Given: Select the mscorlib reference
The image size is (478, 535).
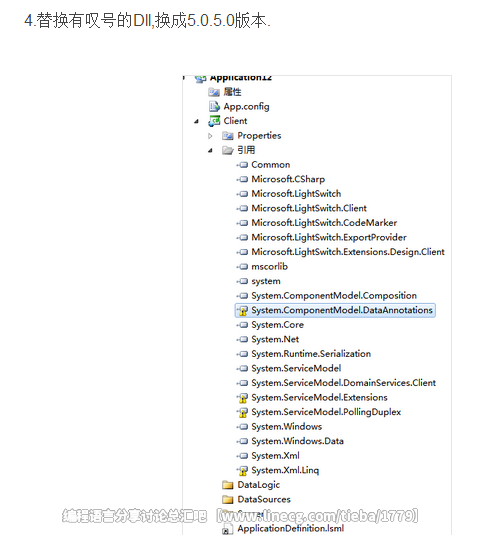Looking at the screenshot, I should pos(270,266).
